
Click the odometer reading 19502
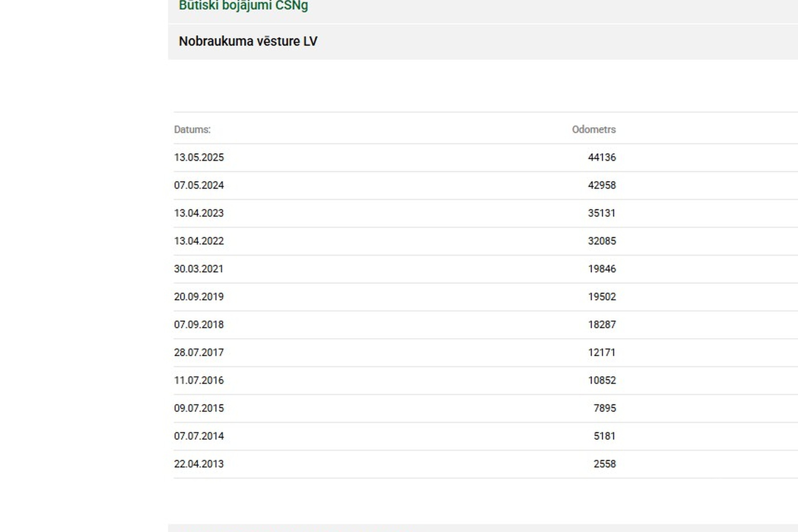click(x=602, y=297)
